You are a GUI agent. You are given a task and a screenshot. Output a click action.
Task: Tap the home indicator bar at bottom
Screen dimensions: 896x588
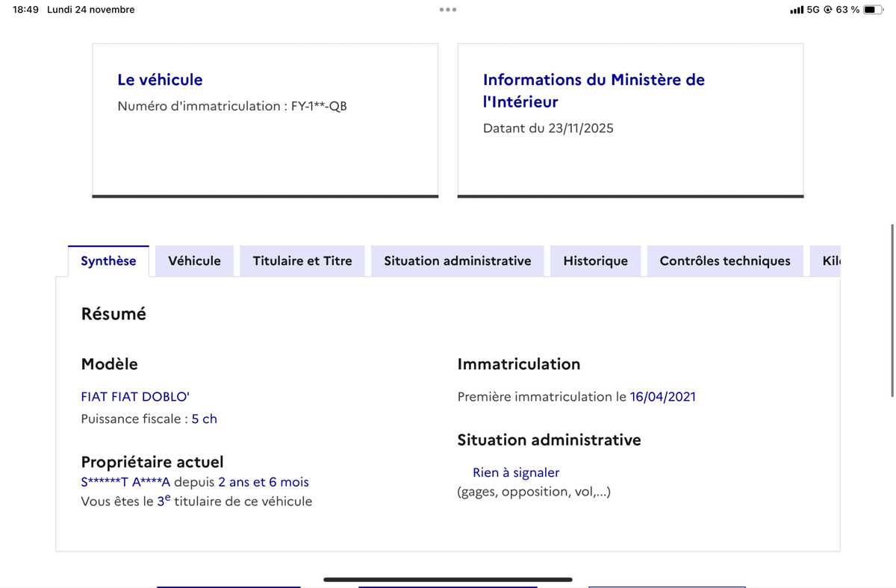[x=448, y=579]
